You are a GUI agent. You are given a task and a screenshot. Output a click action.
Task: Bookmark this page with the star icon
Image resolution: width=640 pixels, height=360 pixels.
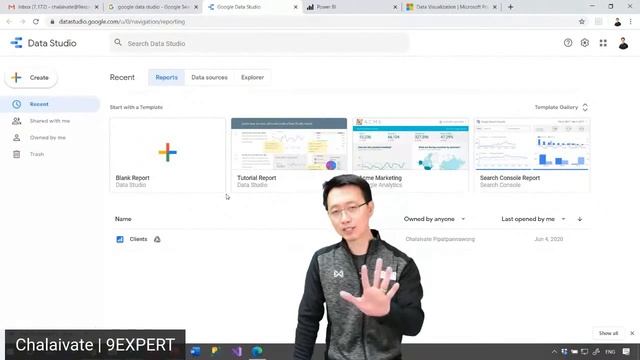[x=582, y=22]
